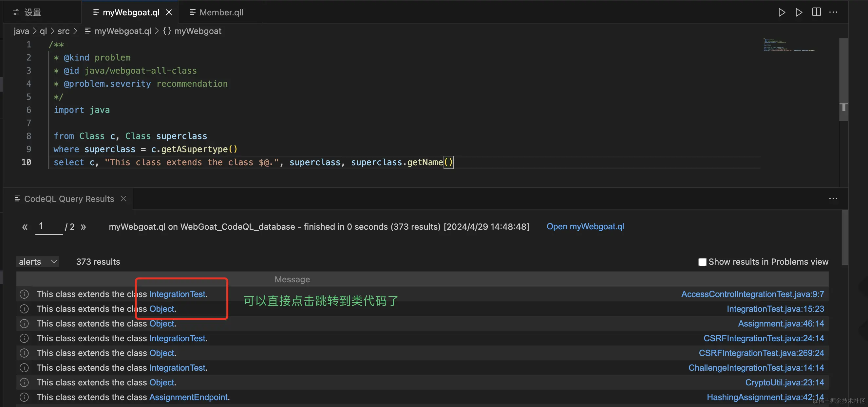Split the editor with the split icon
The width and height of the screenshot is (868, 407).
point(816,12)
